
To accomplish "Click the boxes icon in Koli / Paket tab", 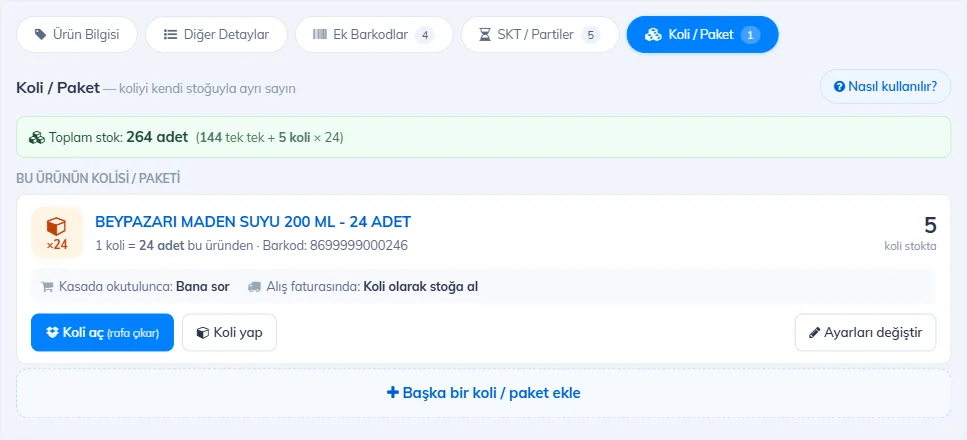I will pos(653,35).
